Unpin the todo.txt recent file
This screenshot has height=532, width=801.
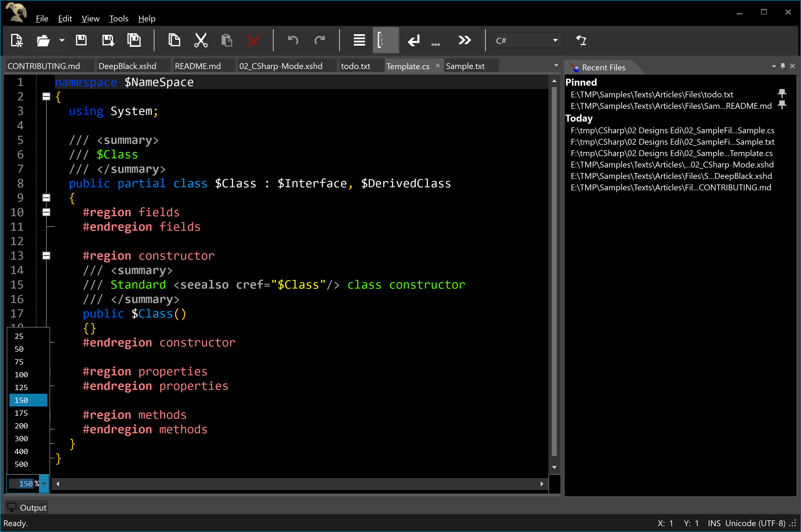click(782, 94)
